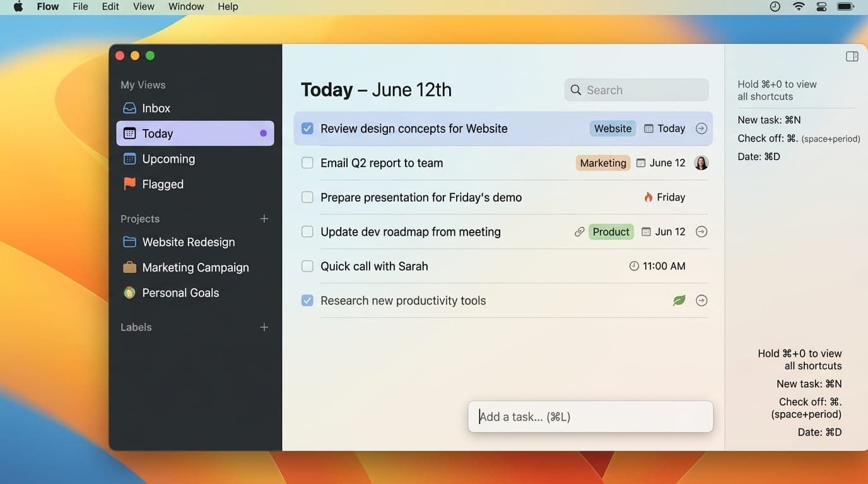Click in the Add a task field
This screenshot has width=868, height=484.
coord(590,417)
